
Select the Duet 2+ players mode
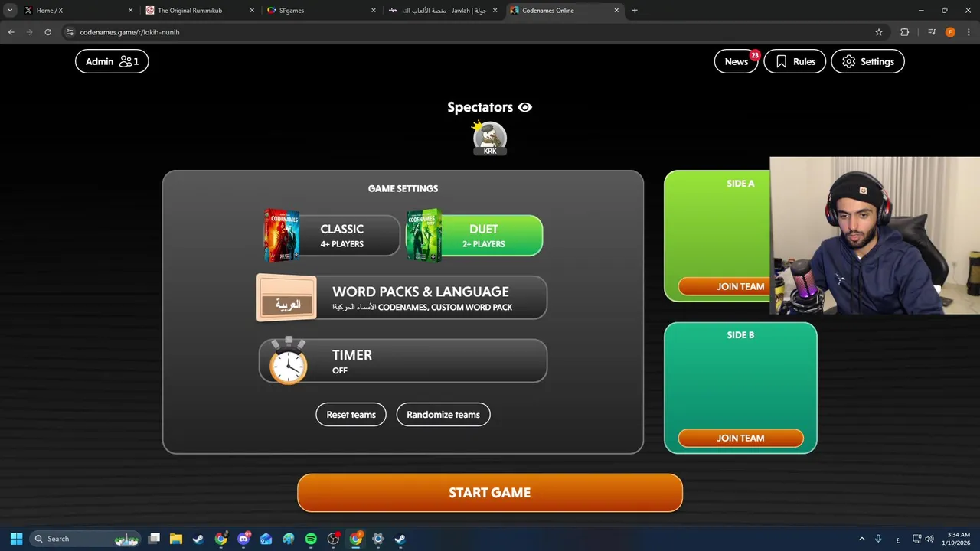click(475, 236)
